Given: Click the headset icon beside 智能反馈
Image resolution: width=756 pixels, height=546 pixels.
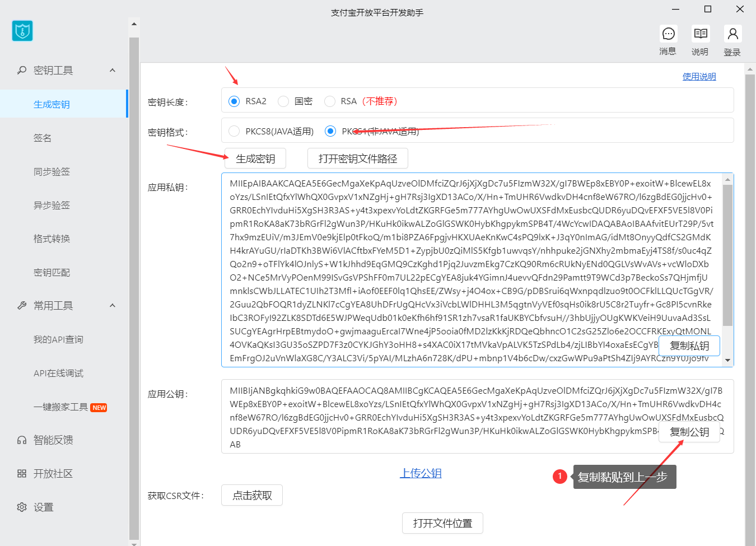Looking at the screenshot, I should point(22,440).
